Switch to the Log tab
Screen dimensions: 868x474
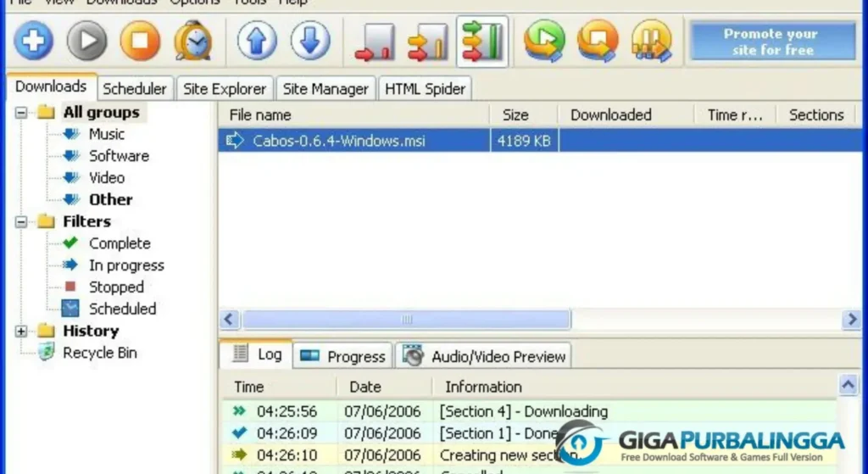(256, 354)
